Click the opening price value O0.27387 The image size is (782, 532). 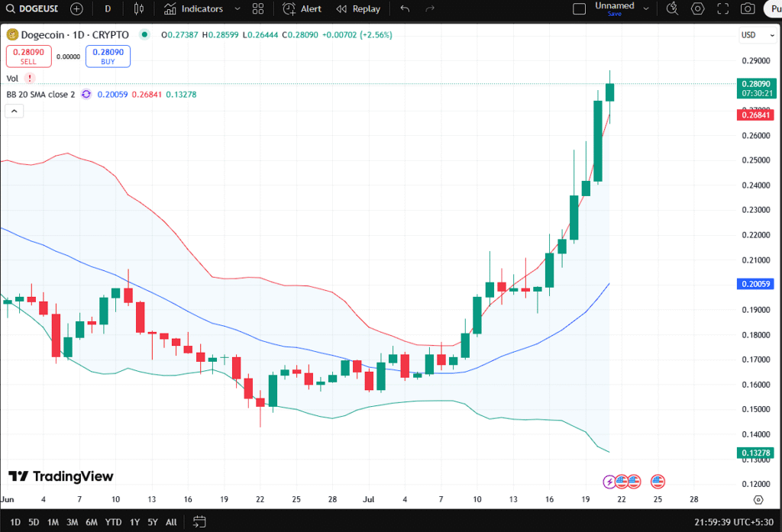point(179,35)
